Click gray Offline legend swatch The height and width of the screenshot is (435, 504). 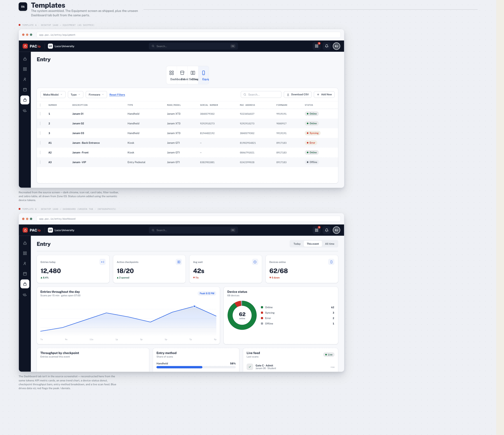(x=262, y=323)
